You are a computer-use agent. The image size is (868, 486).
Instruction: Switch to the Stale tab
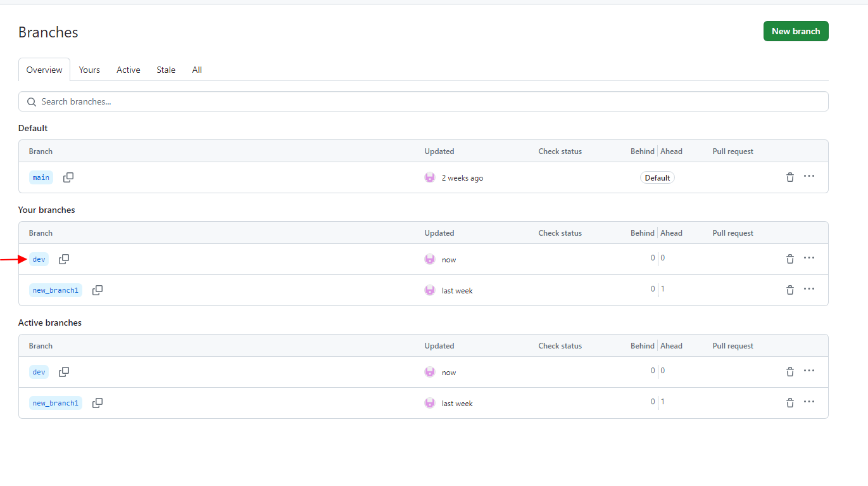(x=166, y=70)
